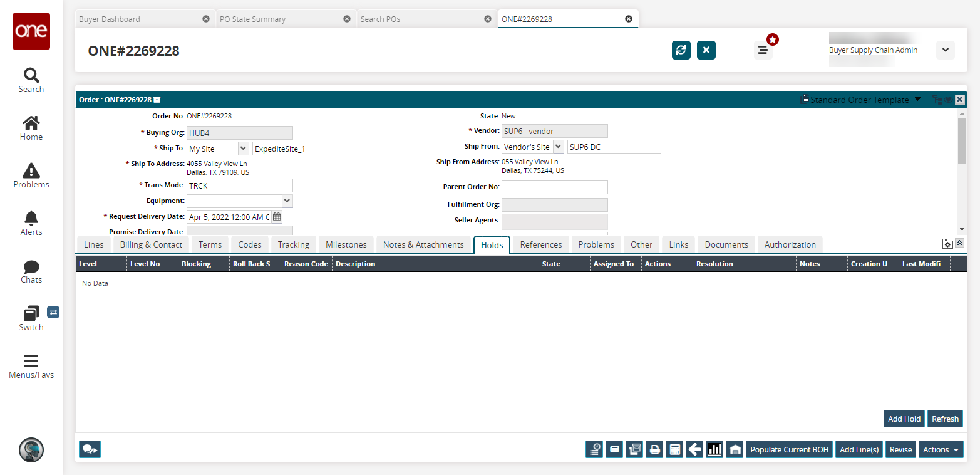Toggle the eye visibility icon in order header

point(948,100)
